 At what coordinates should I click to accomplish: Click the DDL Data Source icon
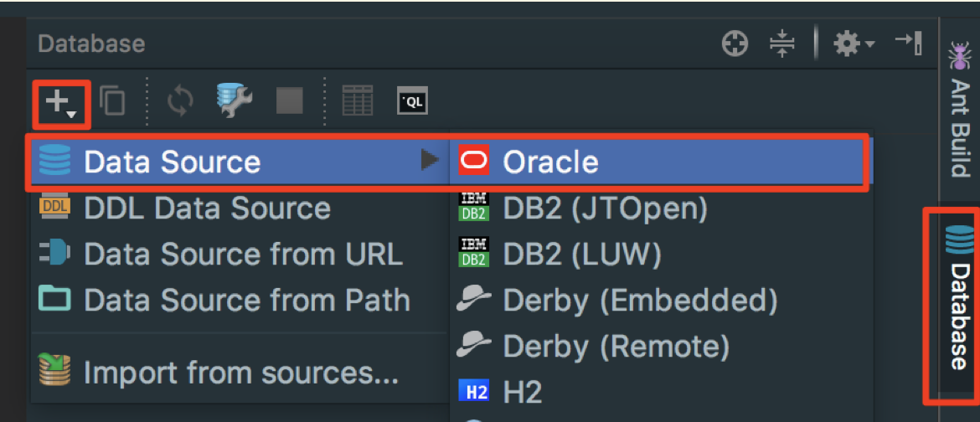click(x=55, y=206)
